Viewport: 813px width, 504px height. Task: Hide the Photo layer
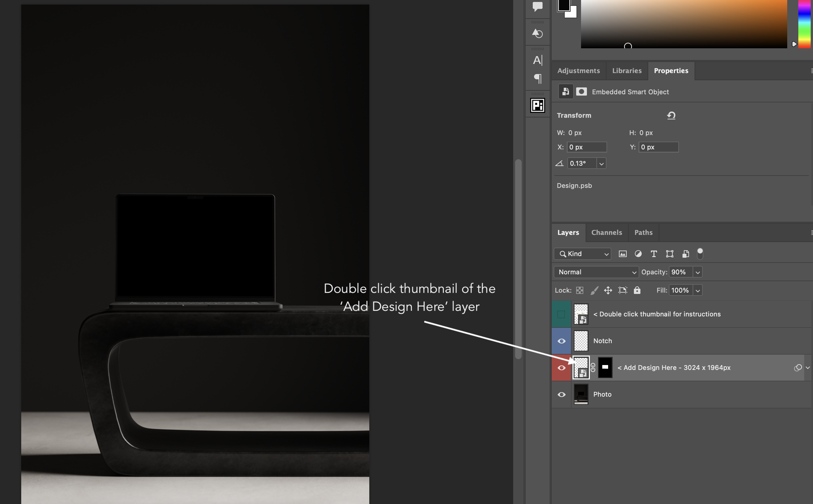coord(561,394)
